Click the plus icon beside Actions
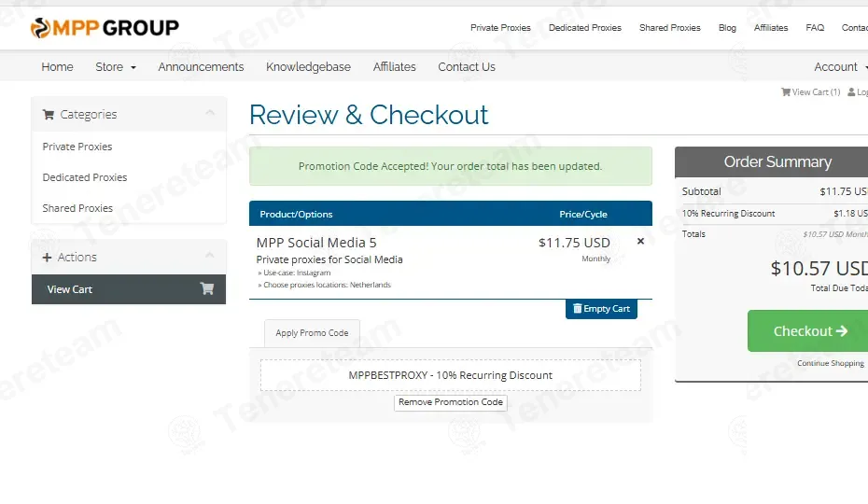The height and width of the screenshot is (504, 868). [47, 258]
